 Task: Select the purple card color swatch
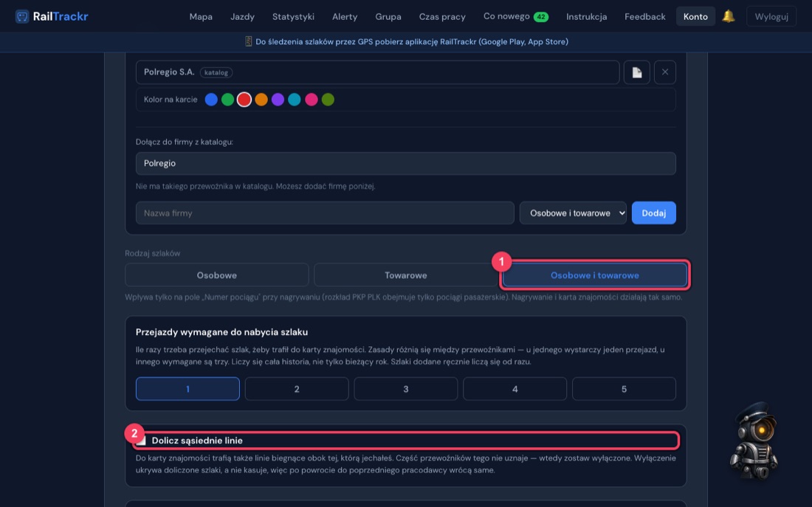[278, 100]
